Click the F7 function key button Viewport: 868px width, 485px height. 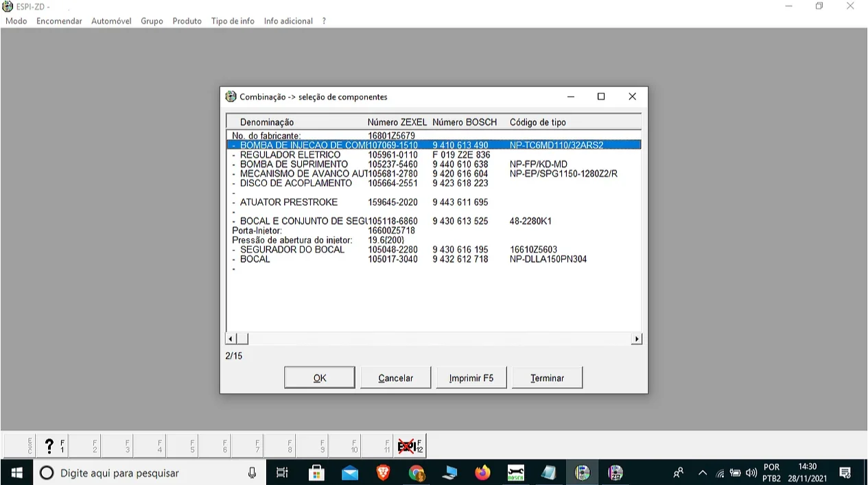249,446
